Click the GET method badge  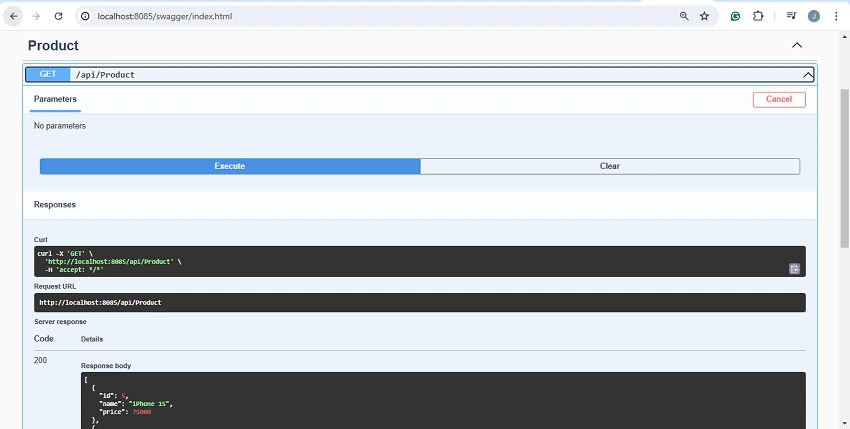pyautogui.click(x=48, y=74)
